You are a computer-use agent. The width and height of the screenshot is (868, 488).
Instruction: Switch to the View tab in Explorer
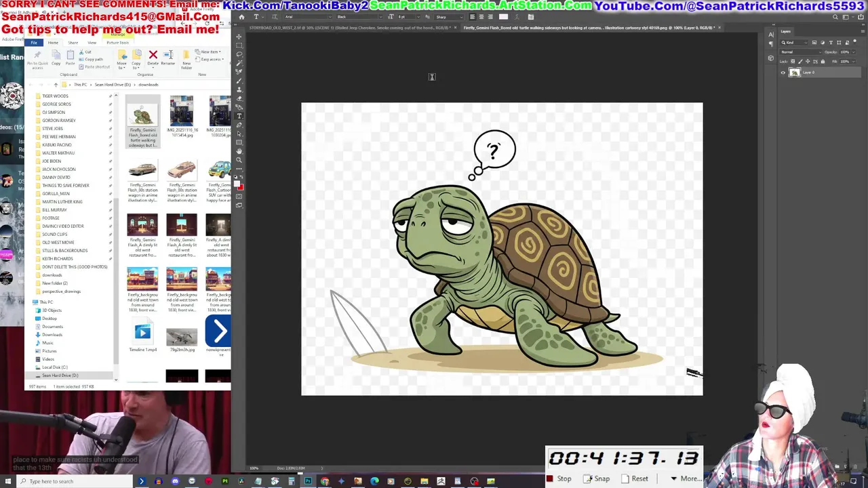point(92,43)
